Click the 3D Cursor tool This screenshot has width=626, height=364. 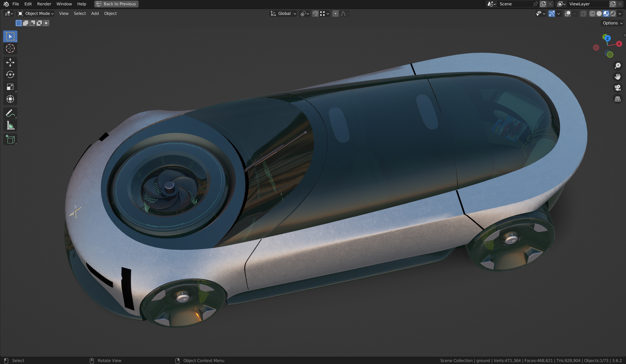click(10, 49)
